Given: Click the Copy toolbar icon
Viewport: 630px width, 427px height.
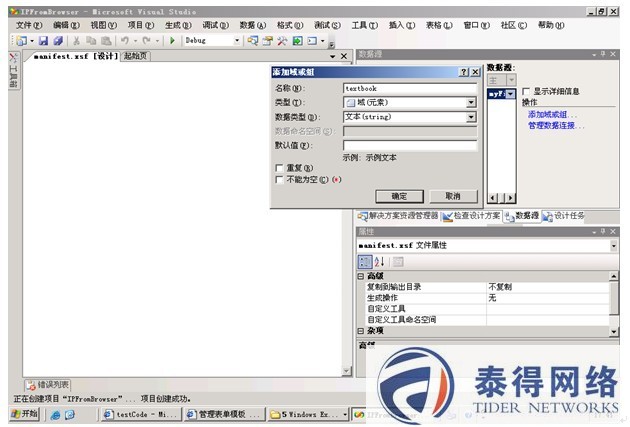Looking at the screenshot, I should [91, 41].
